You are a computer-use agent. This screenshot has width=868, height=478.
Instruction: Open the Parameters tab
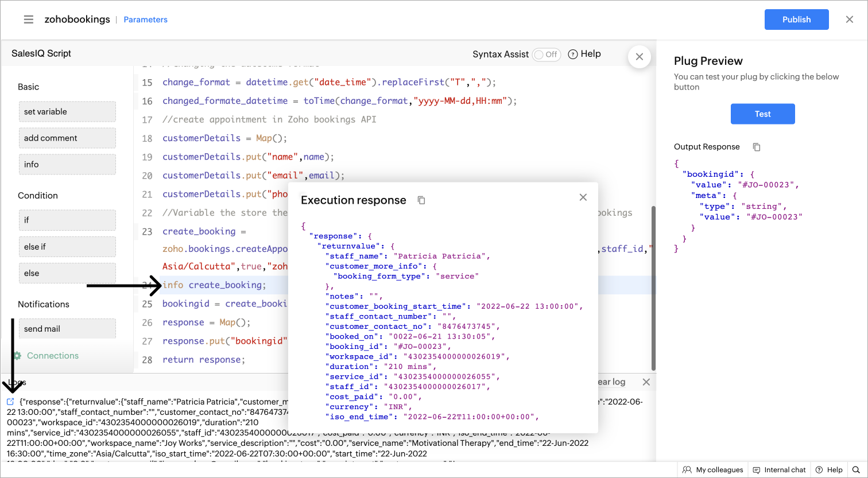[x=146, y=20]
